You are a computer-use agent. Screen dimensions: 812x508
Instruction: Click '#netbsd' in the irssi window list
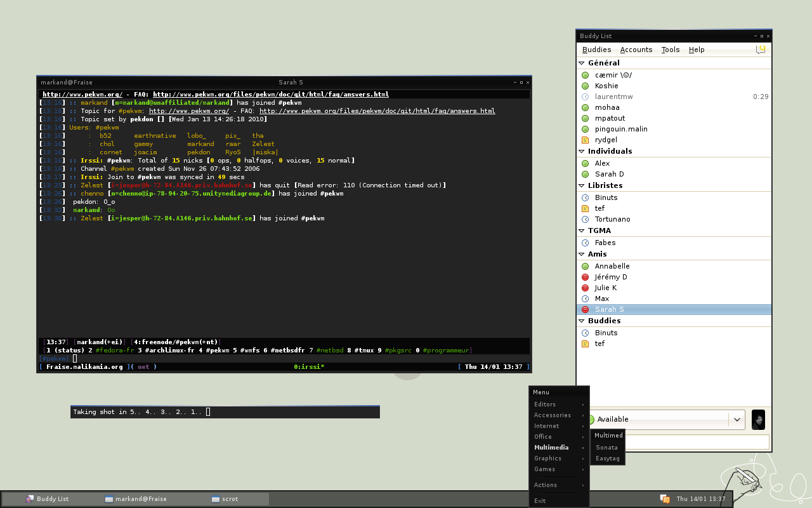330,350
